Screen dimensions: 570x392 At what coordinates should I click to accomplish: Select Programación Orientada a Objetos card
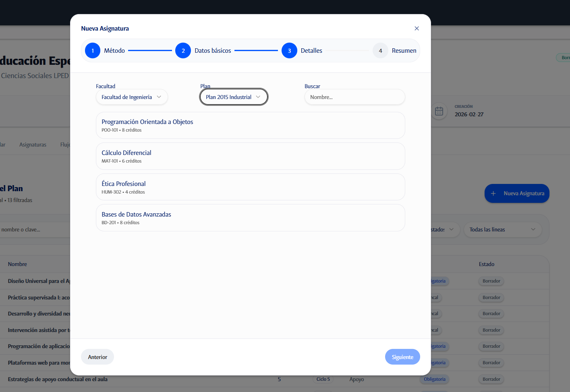[250, 126]
